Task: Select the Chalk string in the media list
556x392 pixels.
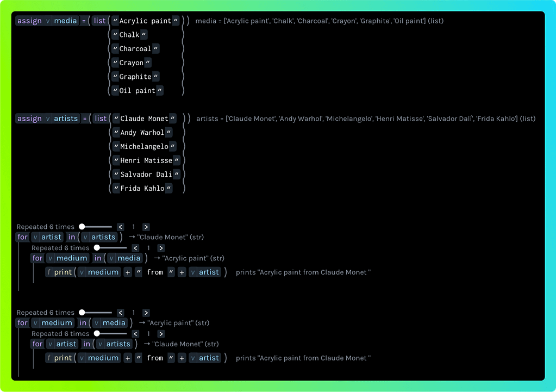Action: [129, 35]
